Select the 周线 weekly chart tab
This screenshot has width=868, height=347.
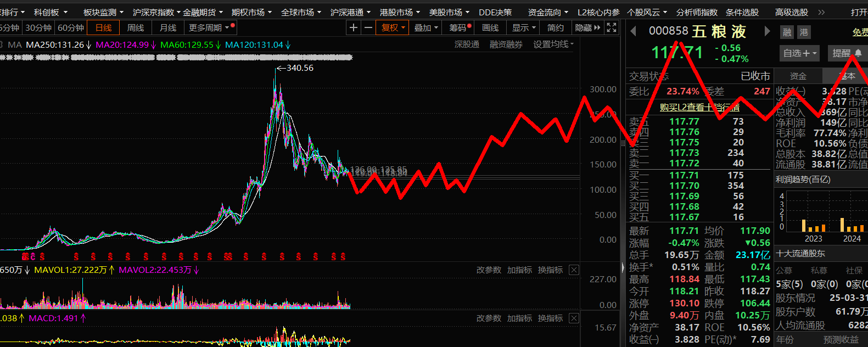(136, 27)
